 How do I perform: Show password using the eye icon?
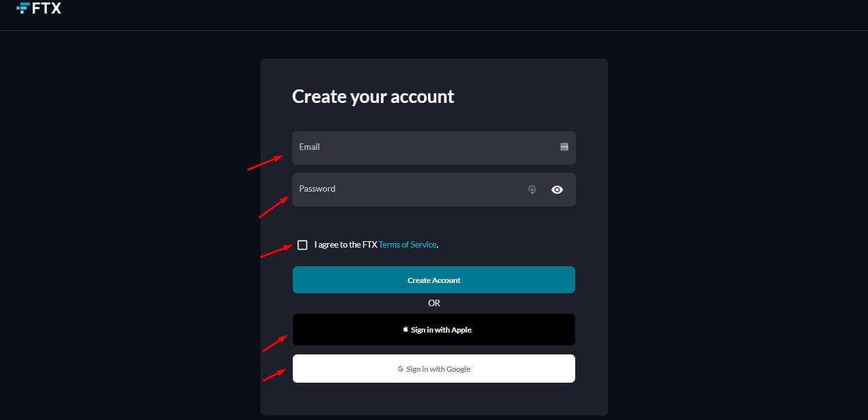[x=557, y=190]
